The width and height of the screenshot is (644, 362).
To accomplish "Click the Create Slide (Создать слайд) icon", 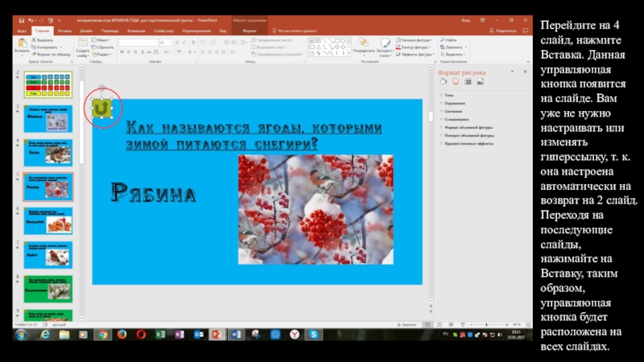I will pyautogui.click(x=82, y=46).
